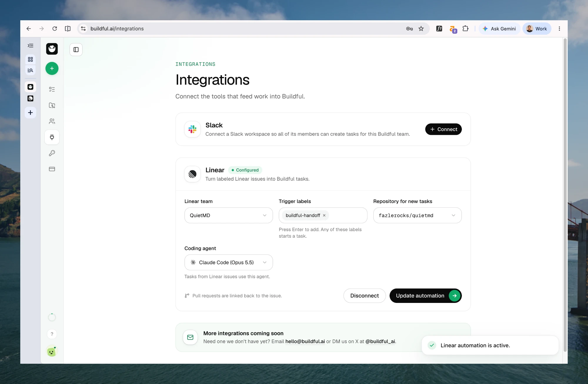Reload the page with the refresh icon
Viewport: 588px width, 384px height.
click(54, 28)
